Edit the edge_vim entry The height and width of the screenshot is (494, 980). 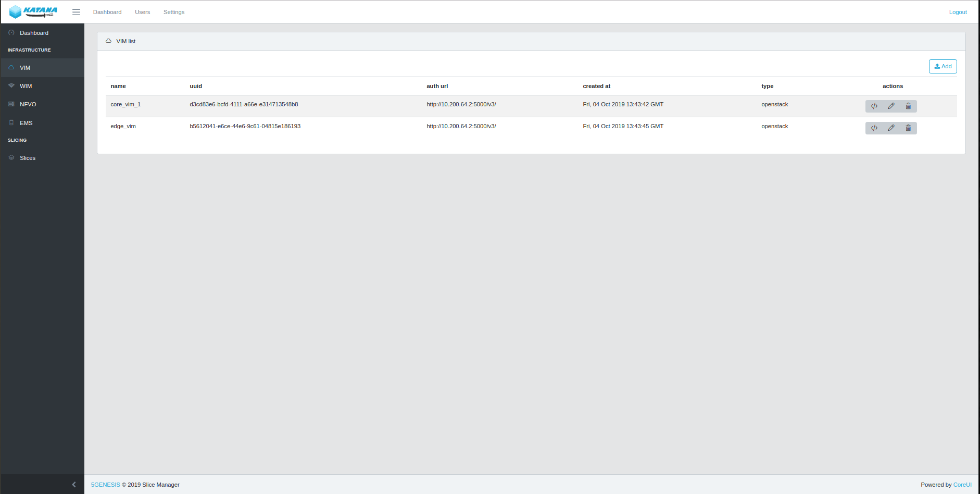(x=891, y=128)
